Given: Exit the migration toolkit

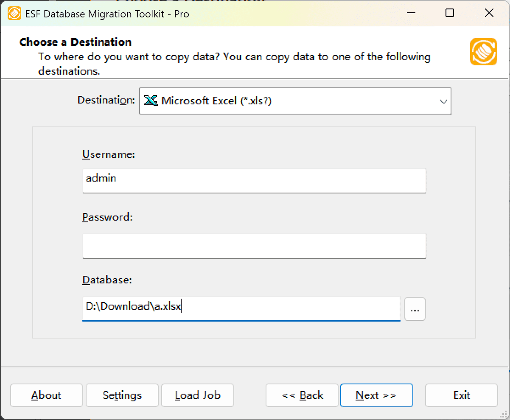Looking at the screenshot, I should click(461, 395).
